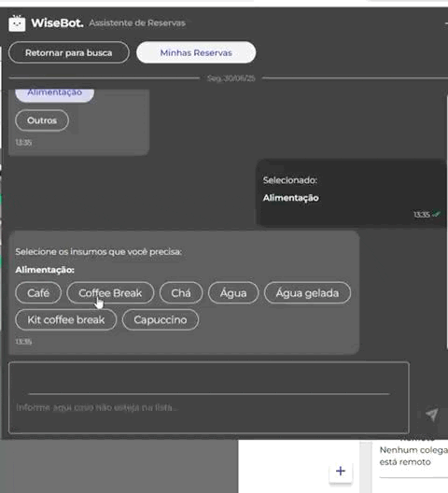This screenshot has height=493, width=448.
Task: Select the Chá option chip
Action: [x=181, y=293]
